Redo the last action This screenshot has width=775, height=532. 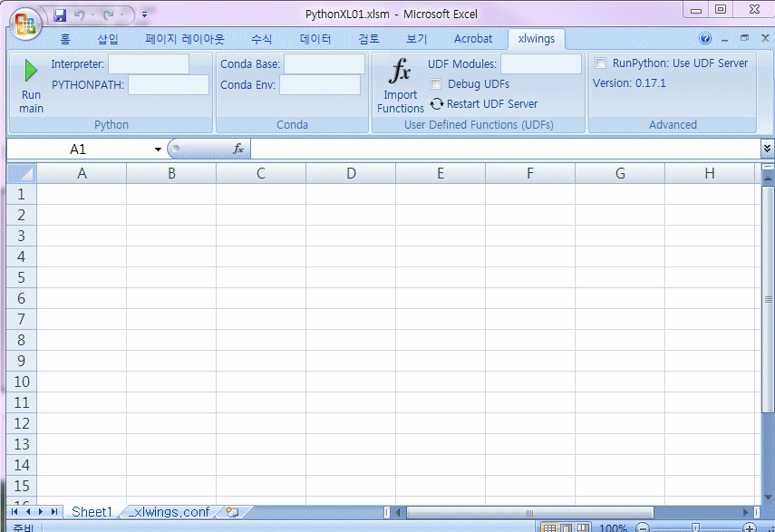tap(108, 15)
